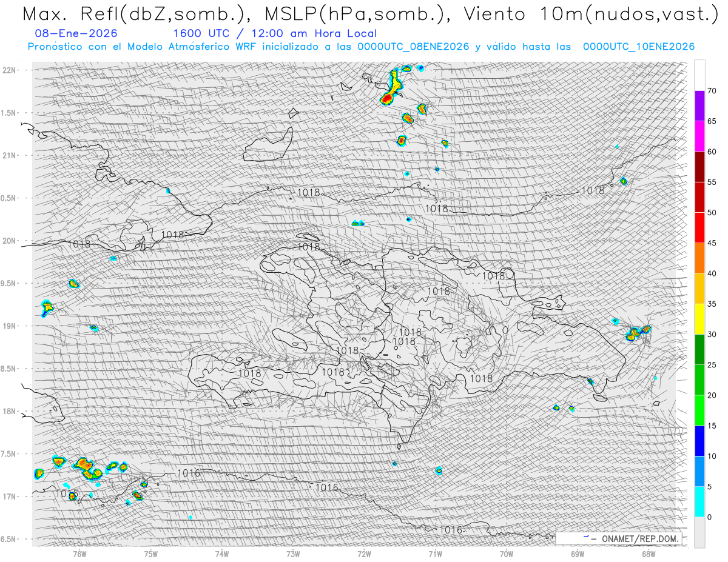Click the date text "08-Ene-2026"
Viewport: 728px width, 562px height.
tap(76, 34)
